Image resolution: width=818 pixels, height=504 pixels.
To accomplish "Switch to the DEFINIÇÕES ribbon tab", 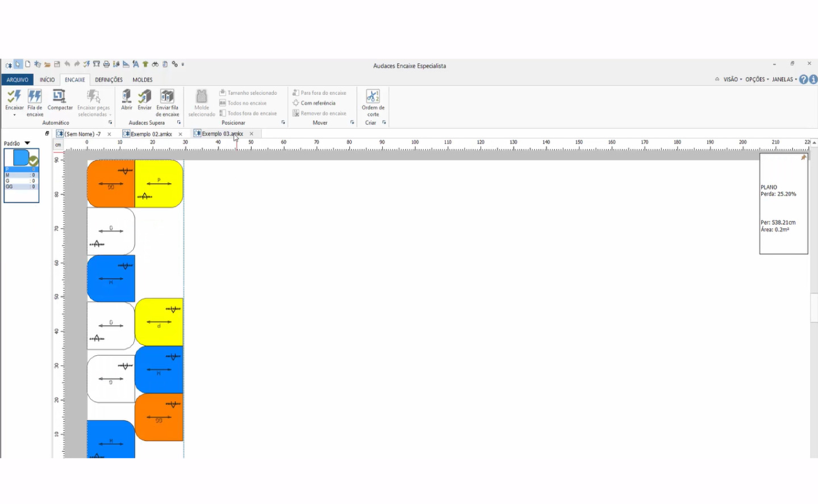I will coord(108,80).
